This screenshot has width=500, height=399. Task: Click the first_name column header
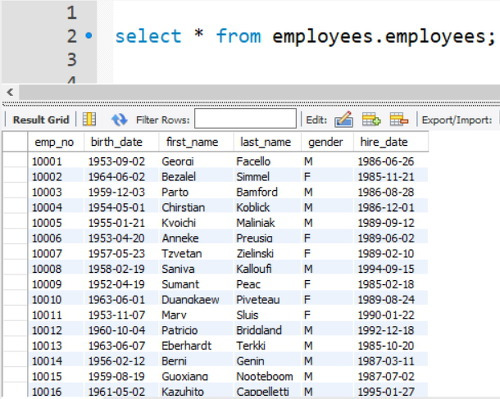click(x=196, y=142)
